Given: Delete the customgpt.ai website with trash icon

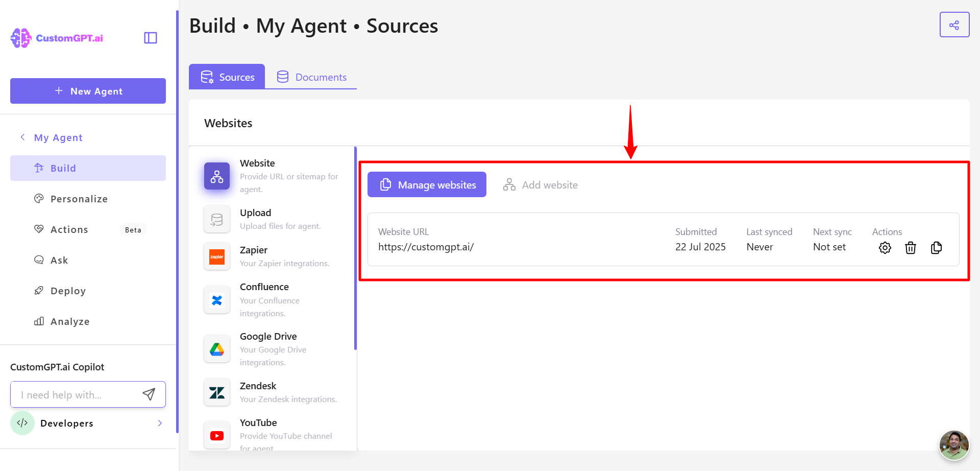Looking at the screenshot, I should (x=911, y=248).
